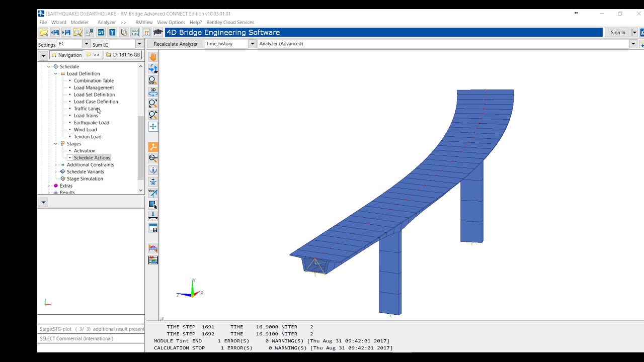Click the first blue disk import icon
The width and height of the screenshot is (644, 362).
[55, 33]
